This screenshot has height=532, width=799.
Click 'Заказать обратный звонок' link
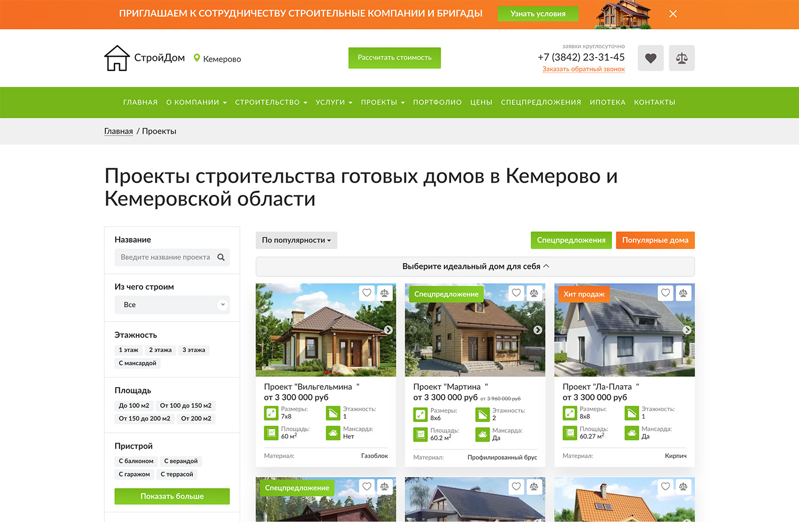[583, 69]
